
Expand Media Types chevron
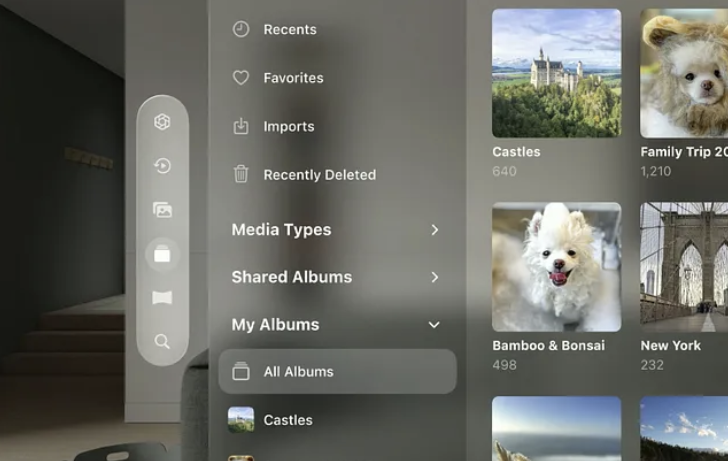coord(434,230)
